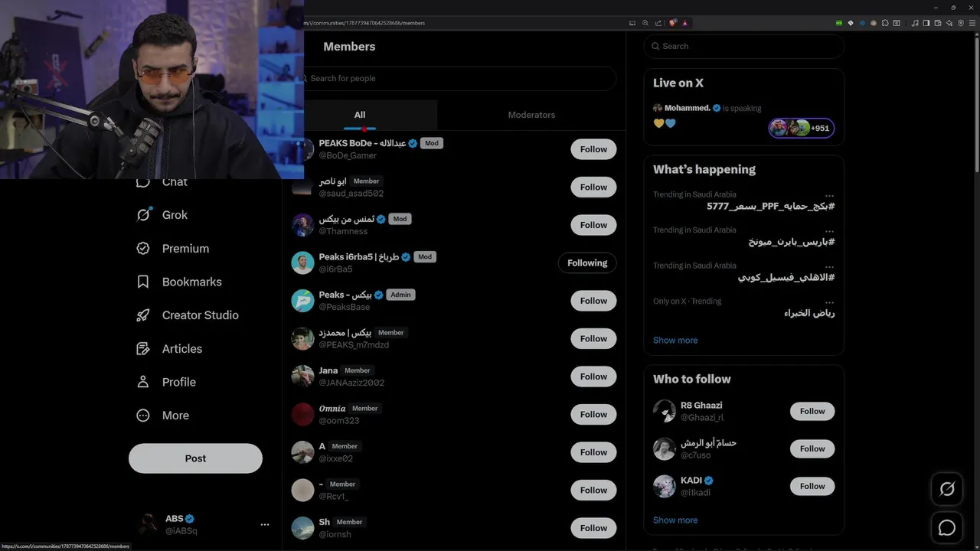
Task: Open the Premium menu label
Action: [x=185, y=249]
